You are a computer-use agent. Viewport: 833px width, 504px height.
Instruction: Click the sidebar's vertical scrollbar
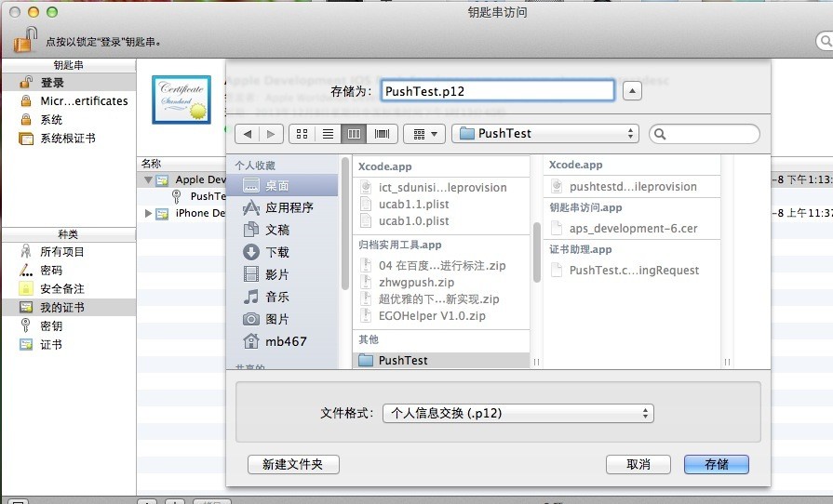344,223
